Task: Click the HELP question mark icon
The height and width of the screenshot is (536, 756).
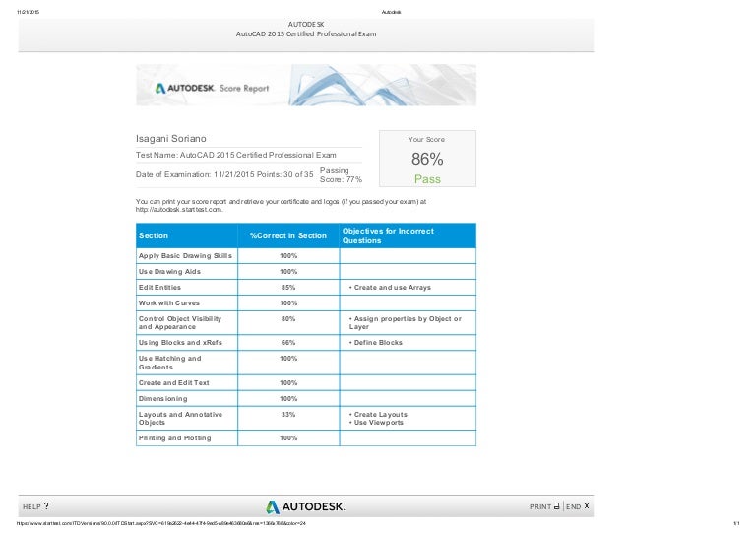Action: point(46,505)
